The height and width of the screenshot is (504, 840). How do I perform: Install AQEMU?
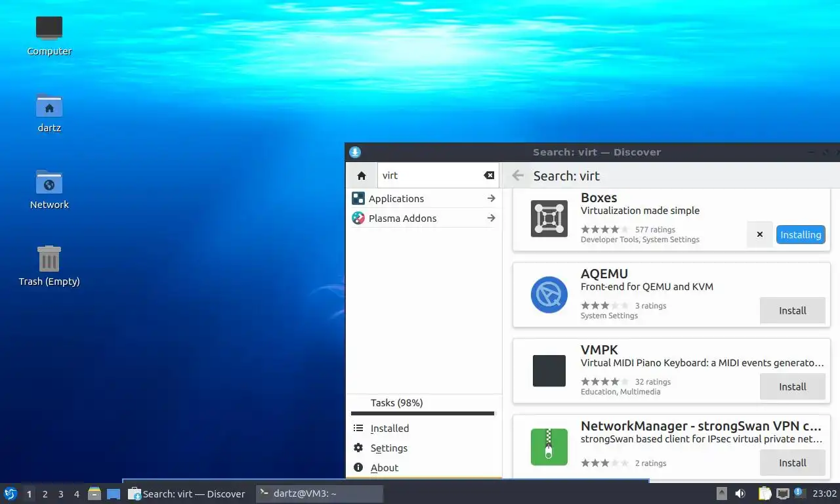click(792, 310)
